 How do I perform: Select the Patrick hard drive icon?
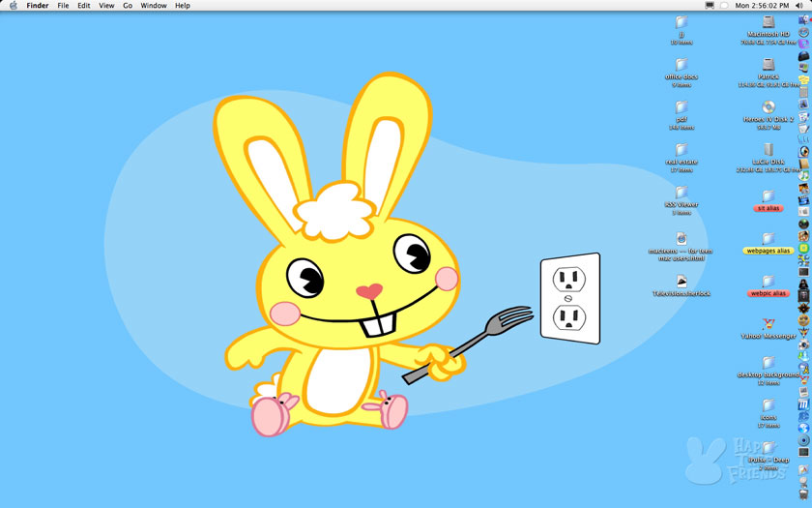pyautogui.click(x=768, y=64)
